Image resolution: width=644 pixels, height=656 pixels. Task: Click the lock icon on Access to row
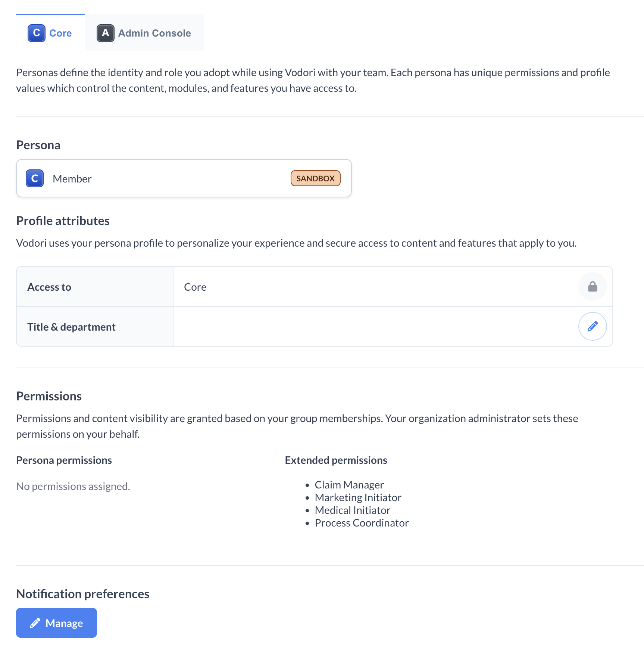[593, 287]
